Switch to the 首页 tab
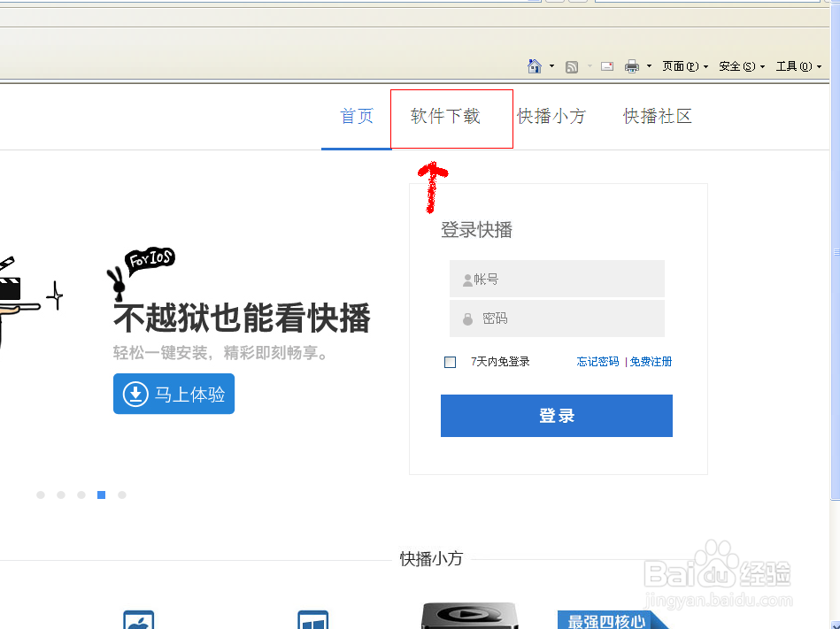 pyautogui.click(x=357, y=116)
